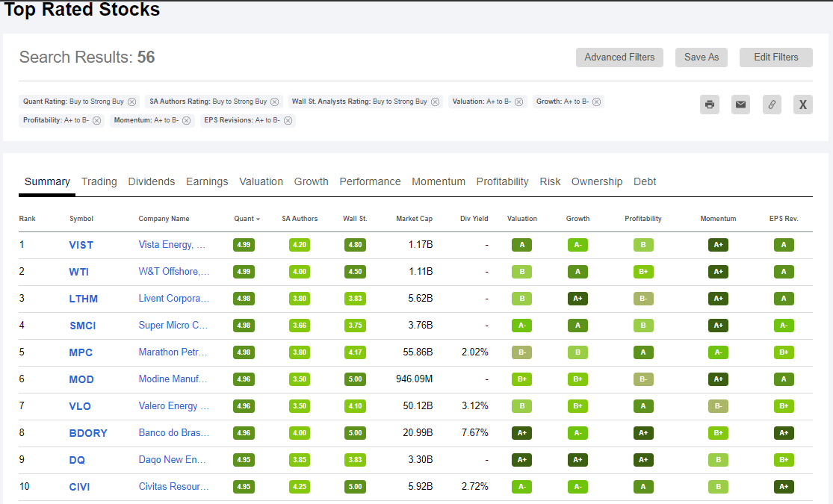Remove the SA Authors Rating filter chip

(275, 102)
